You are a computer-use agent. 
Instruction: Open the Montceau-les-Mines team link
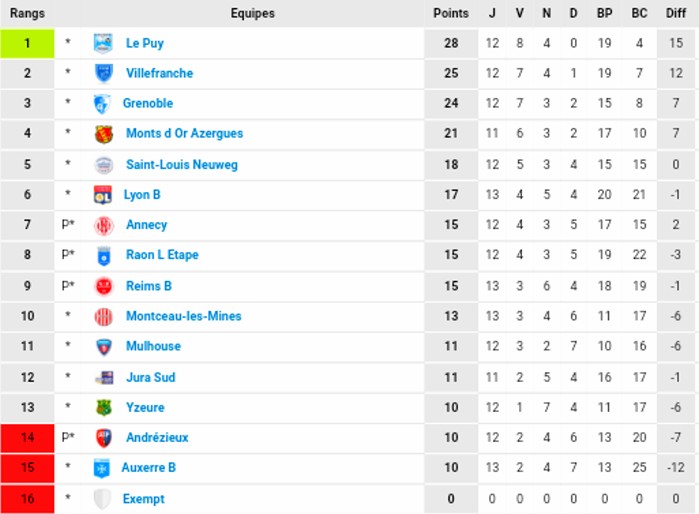tap(183, 316)
